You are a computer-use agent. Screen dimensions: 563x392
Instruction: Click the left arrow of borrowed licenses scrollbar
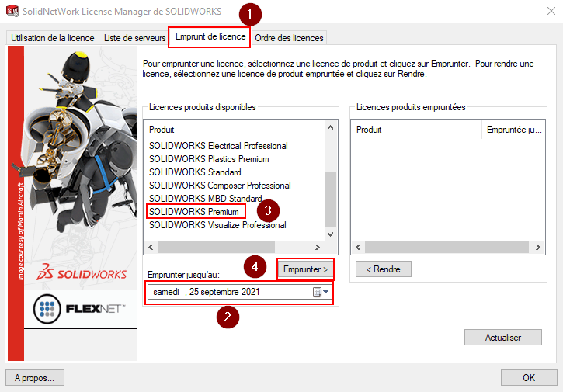coord(358,247)
